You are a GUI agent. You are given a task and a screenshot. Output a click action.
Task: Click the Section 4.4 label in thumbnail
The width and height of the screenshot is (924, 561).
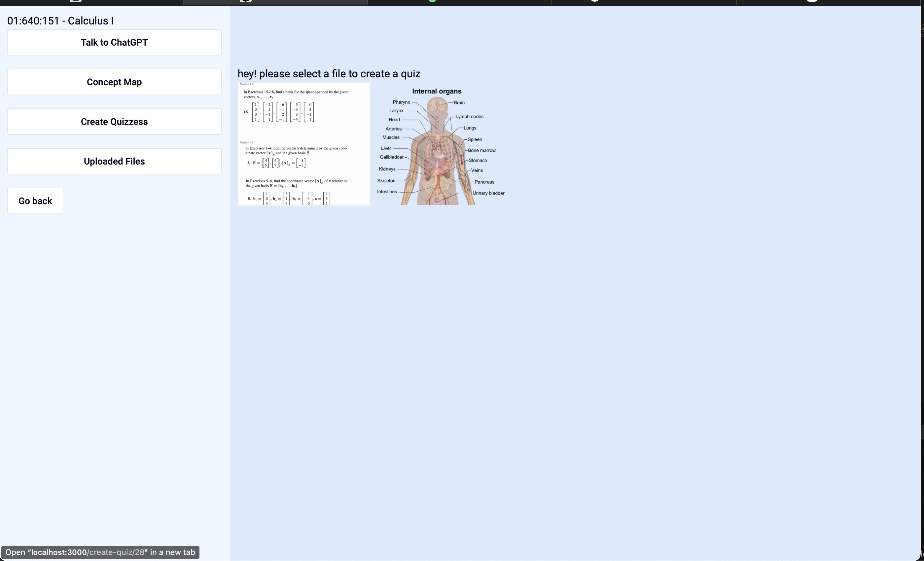[247, 143]
